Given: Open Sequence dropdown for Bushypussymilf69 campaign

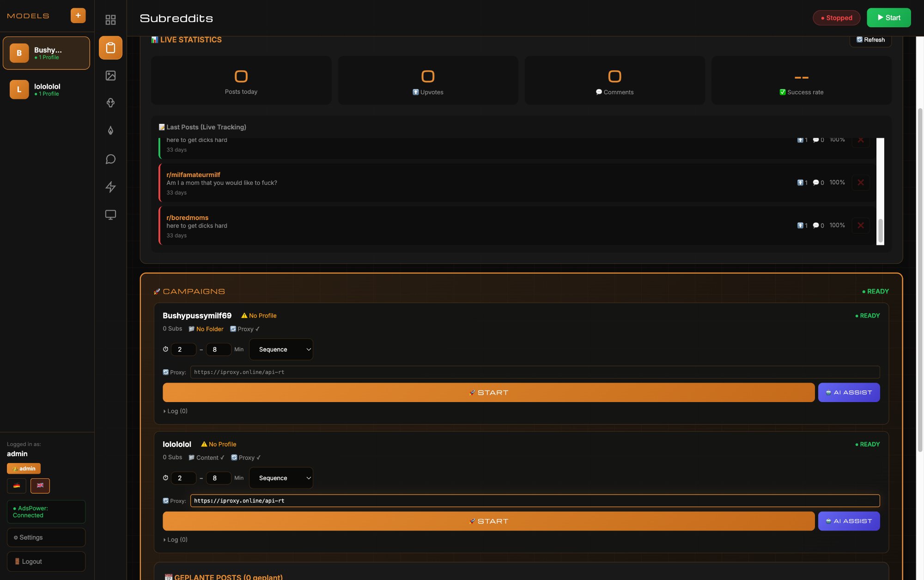Looking at the screenshot, I should tap(281, 349).
